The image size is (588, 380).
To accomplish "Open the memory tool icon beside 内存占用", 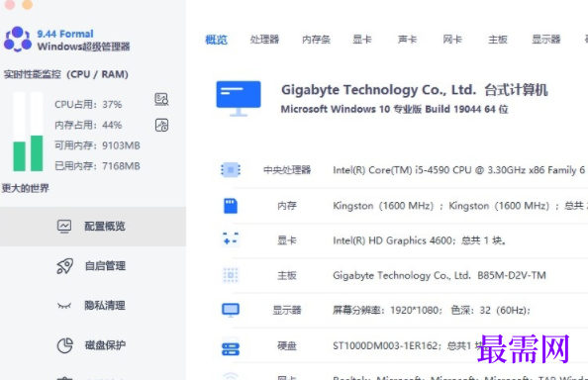I will tap(161, 125).
